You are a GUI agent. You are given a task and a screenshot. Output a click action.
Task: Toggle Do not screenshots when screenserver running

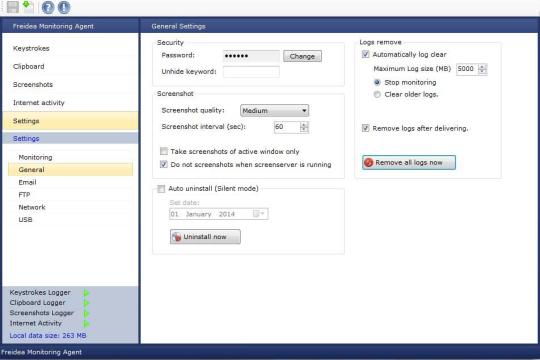pos(164,164)
